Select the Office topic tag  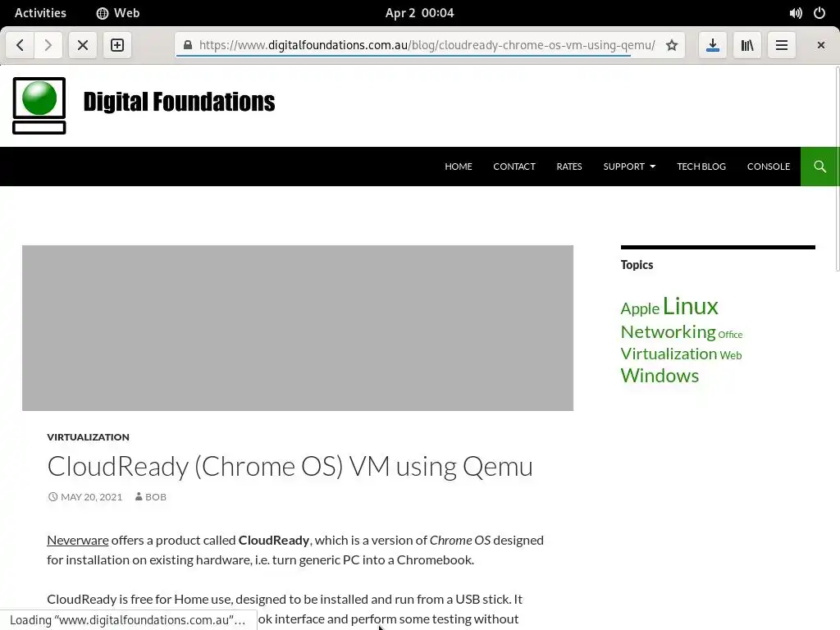(729, 335)
